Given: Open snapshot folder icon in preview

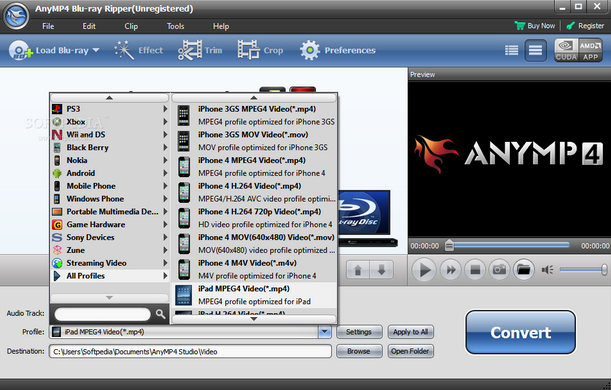Looking at the screenshot, I should tap(523, 269).
